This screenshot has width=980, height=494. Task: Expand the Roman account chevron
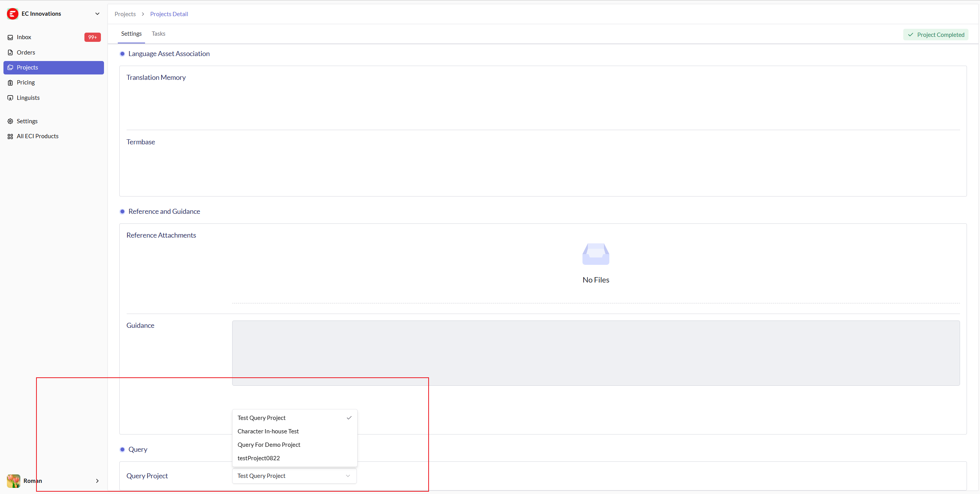[97, 481]
